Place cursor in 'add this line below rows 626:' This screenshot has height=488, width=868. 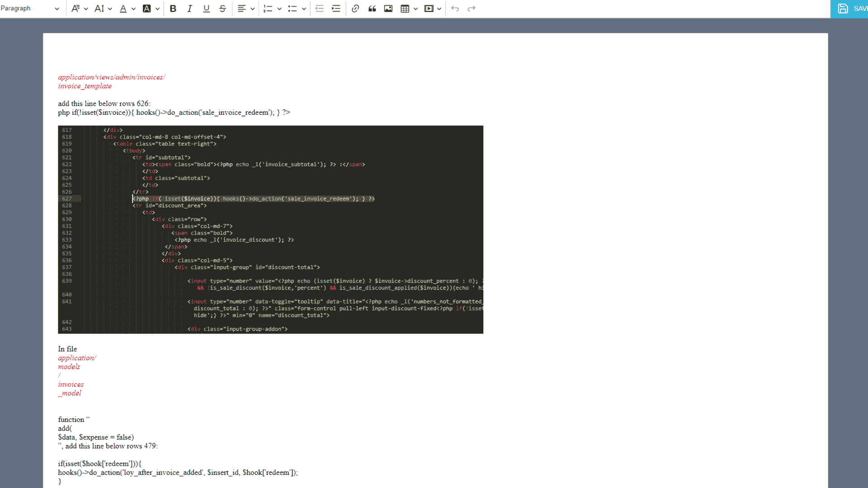104,103
